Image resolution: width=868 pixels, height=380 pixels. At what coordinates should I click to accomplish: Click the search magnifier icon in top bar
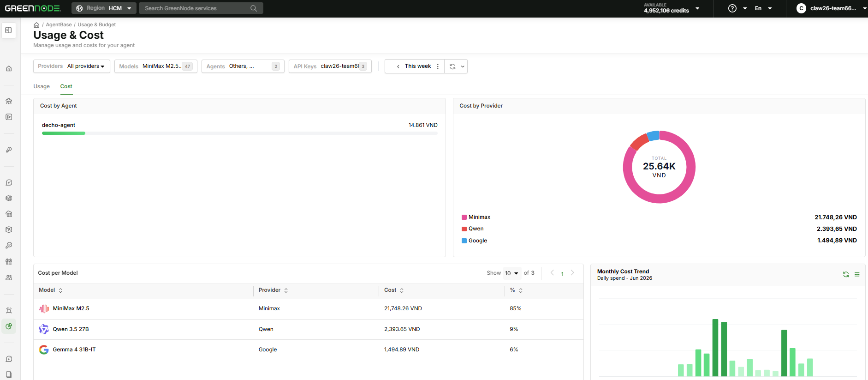254,8
